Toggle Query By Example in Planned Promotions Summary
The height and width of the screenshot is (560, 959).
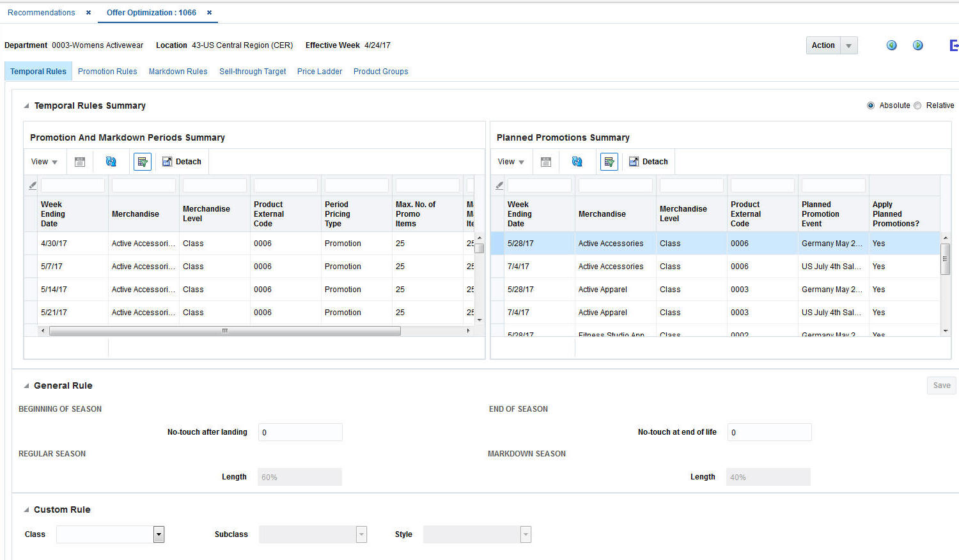coord(609,162)
